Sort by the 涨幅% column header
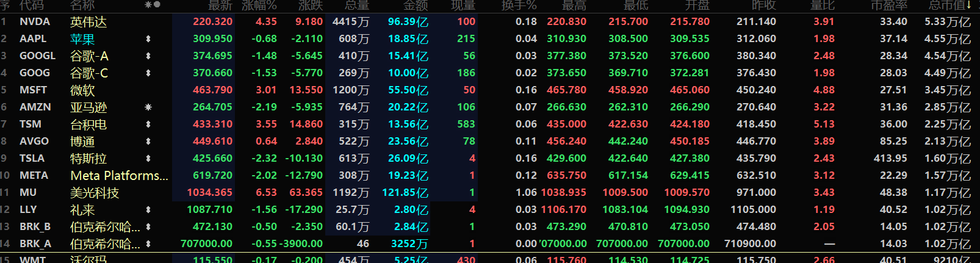The height and width of the screenshot is (263, 980). (259, 5)
